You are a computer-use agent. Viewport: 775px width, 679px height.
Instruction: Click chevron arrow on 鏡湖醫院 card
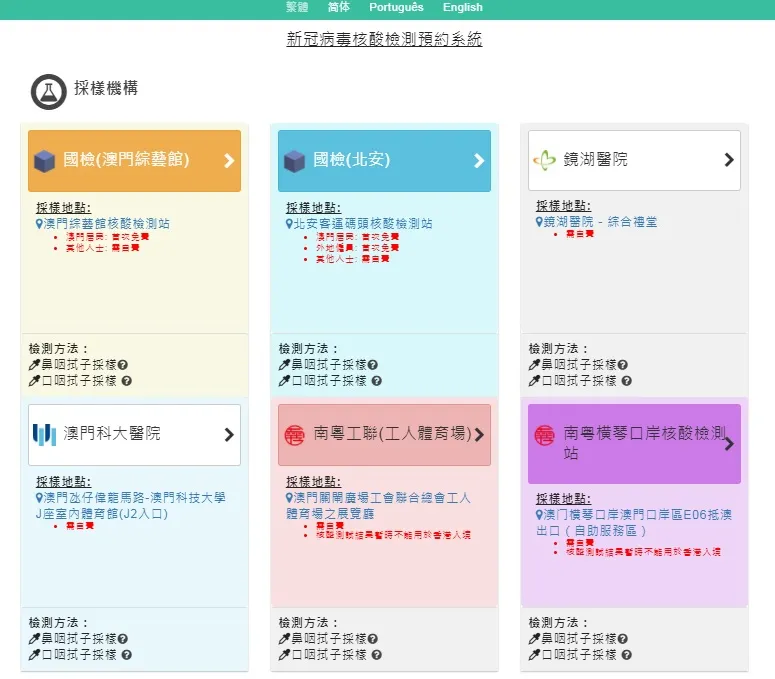729,160
